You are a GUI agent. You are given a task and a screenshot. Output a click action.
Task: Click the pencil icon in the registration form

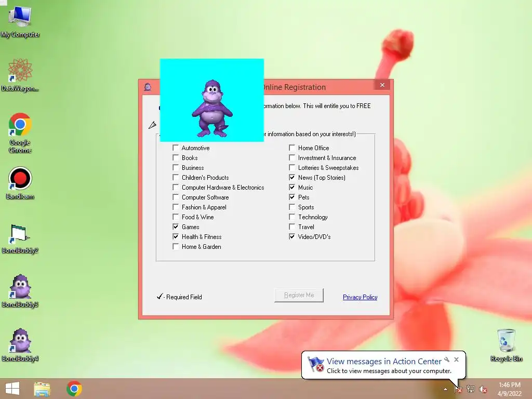(x=152, y=125)
